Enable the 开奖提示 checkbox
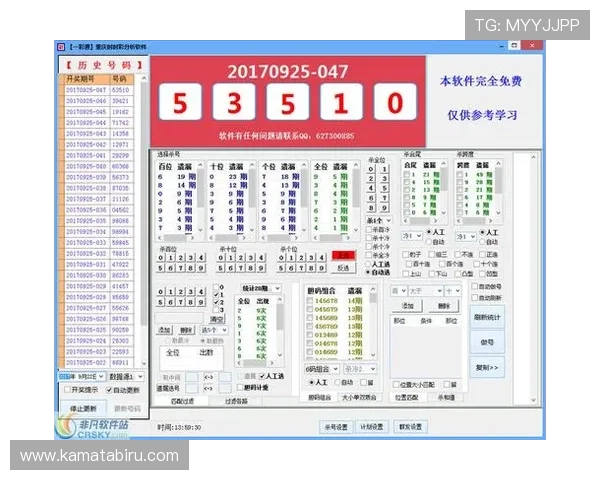The width and height of the screenshot is (600, 480). point(66,390)
